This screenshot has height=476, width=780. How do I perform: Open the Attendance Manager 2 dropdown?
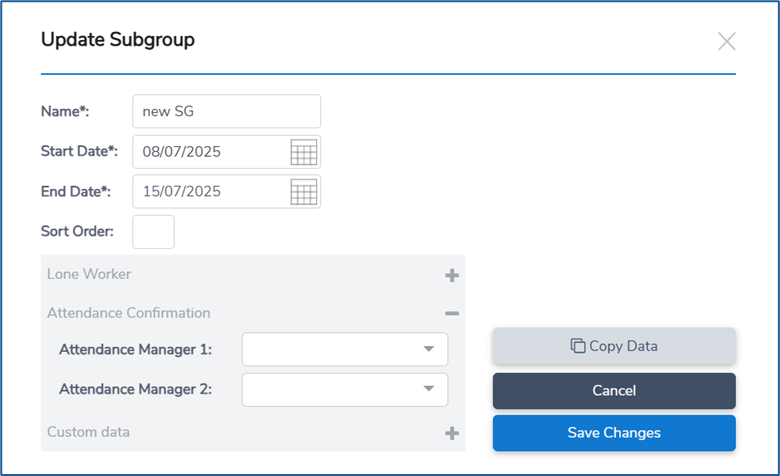pos(345,389)
